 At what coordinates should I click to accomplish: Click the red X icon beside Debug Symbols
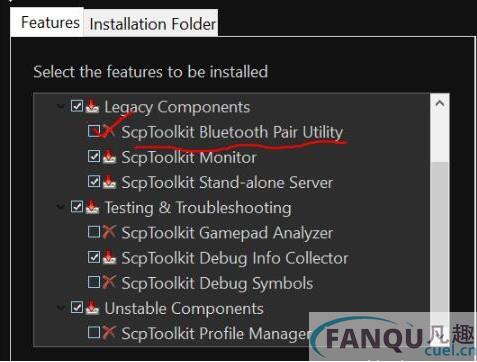[x=109, y=282]
